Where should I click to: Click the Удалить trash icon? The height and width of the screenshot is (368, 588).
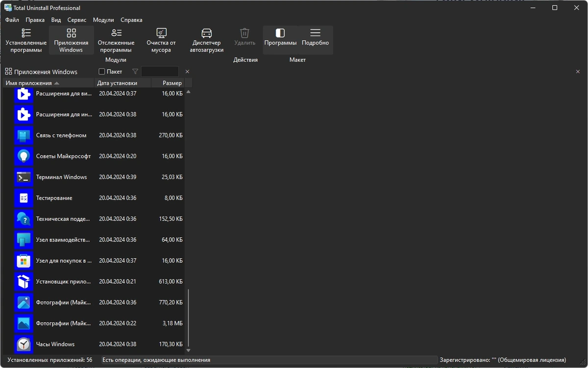click(x=245, y=33)
